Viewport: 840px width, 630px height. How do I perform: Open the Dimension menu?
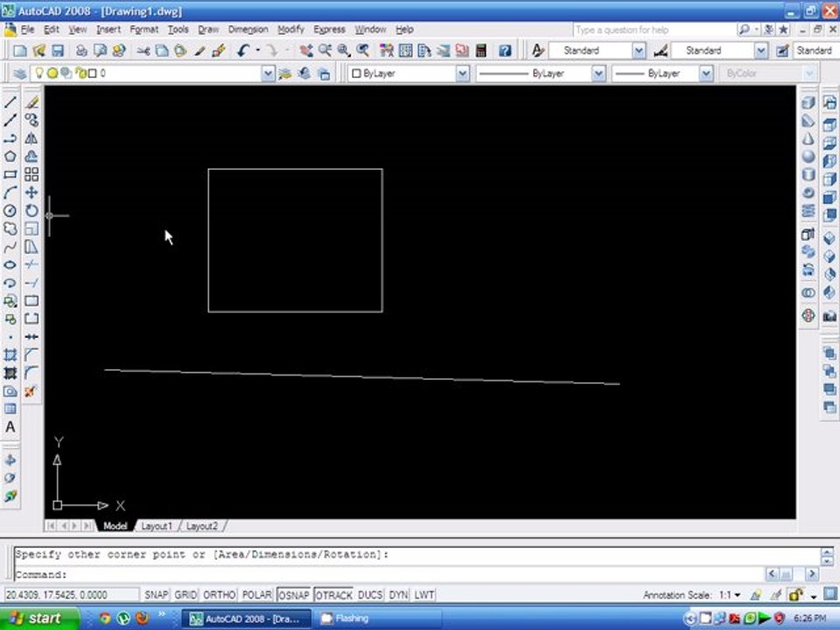248,30
